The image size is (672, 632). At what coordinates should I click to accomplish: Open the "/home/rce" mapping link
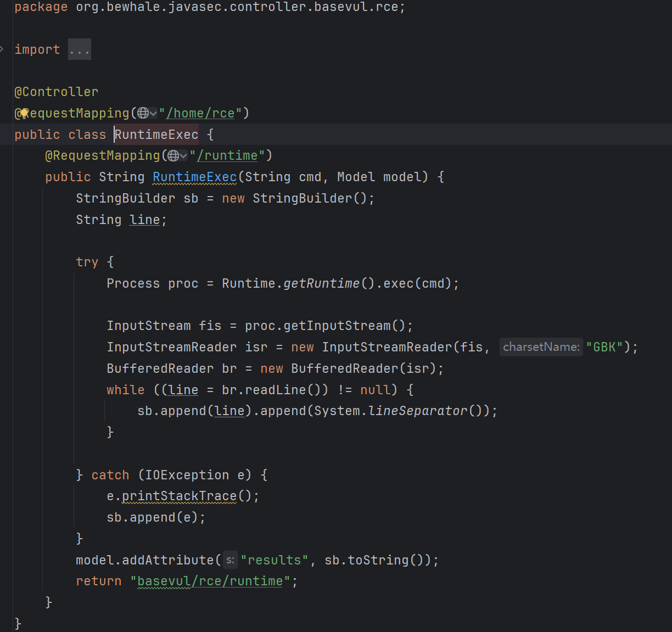[x=200, y=113]
